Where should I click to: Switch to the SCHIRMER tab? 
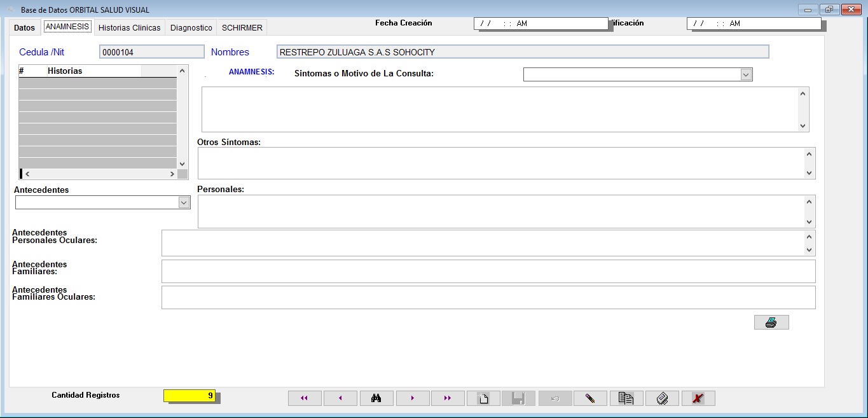242,27
